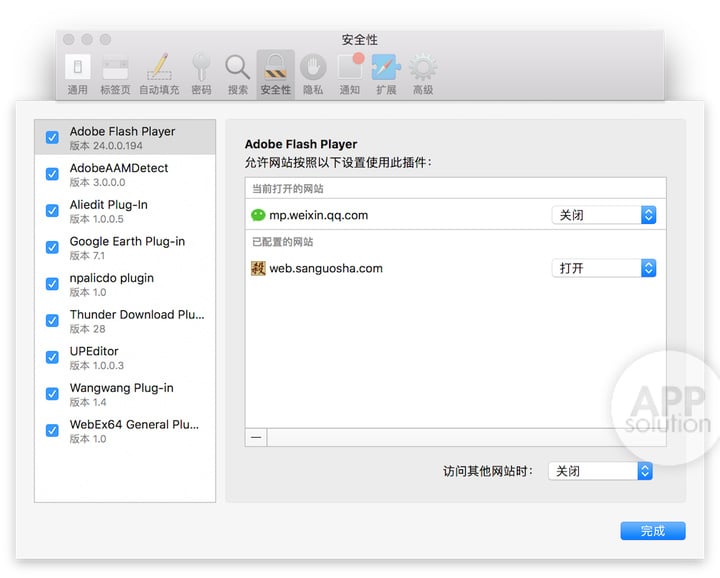
Task: Toggle the UPEditor plugin checkbox
Action: tap(52, 357)
